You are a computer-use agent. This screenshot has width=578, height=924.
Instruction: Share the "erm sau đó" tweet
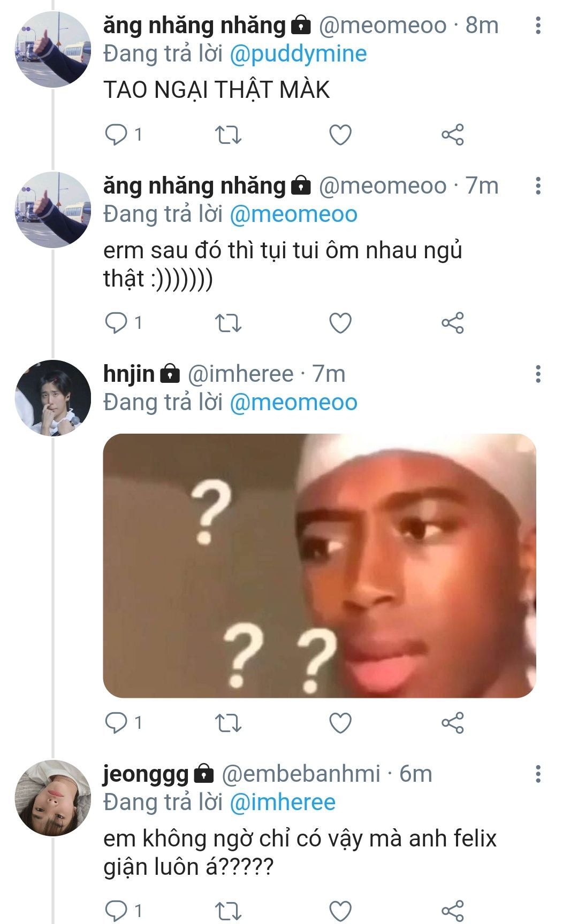[453, 323]
